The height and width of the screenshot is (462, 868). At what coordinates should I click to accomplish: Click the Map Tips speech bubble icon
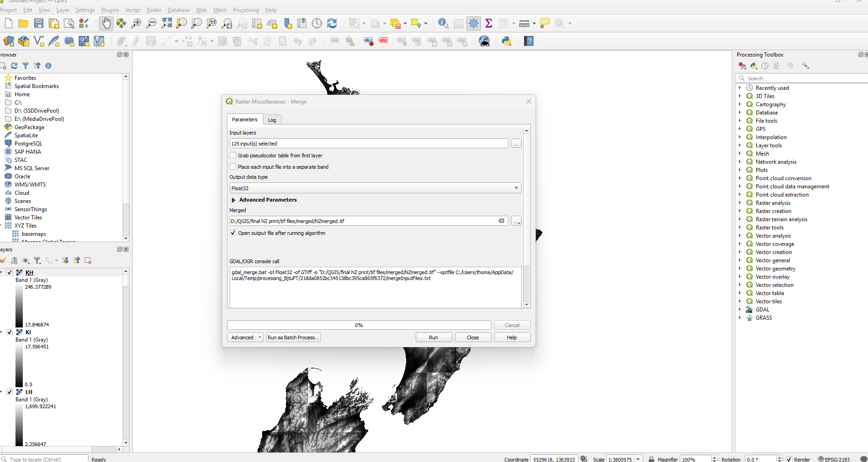point(544,23)
